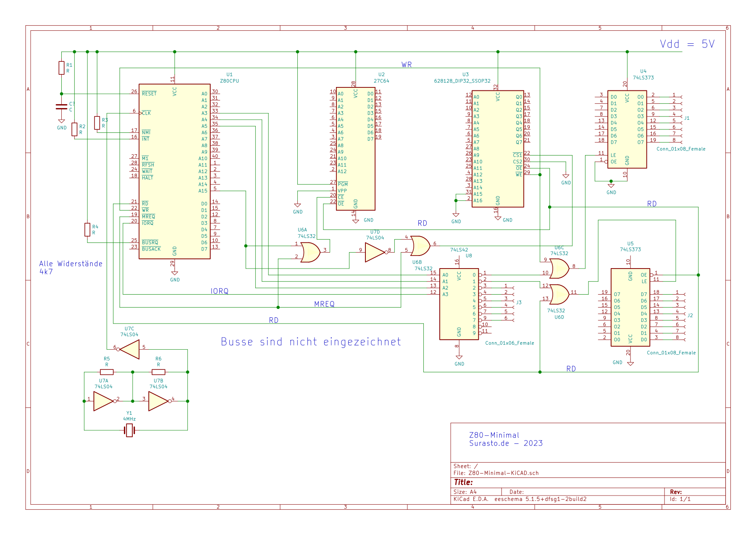Select resistor R4
The height and width of the screenshot is (535, 756).
pyautogui.click(x=87, y=229)
